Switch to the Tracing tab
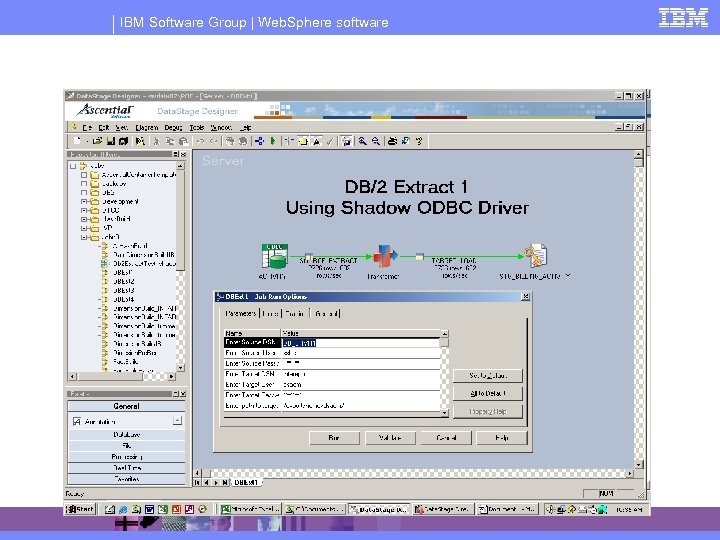Viewport: 720px width, 540px height. click(x=294, y=314)
